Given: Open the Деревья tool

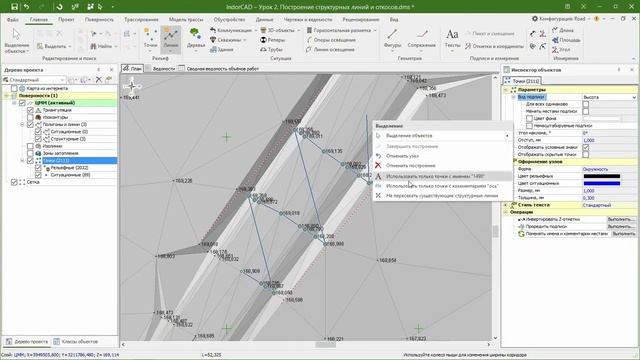Looking at the screenshot, I should pos(196,40).
